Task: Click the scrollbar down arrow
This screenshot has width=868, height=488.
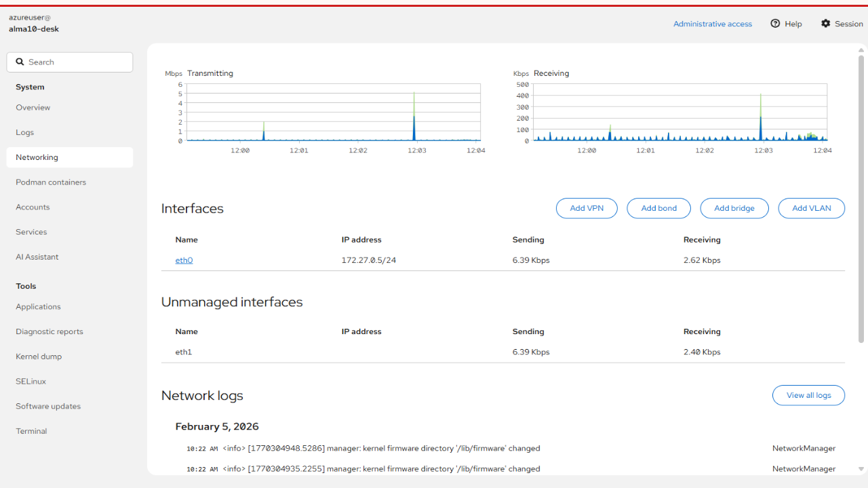Action: [861, 469]
